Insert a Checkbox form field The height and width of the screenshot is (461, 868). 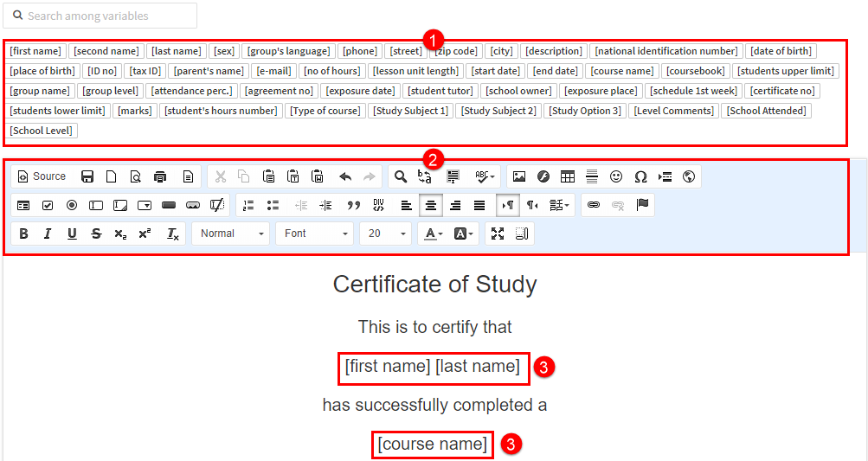tap(48, 205)
